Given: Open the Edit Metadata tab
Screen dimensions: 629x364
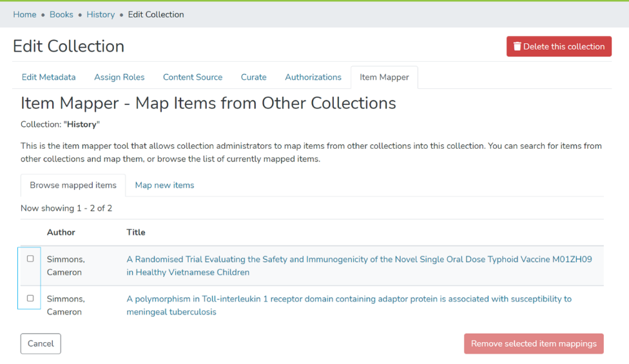Looking at the screenshot, I should (48, 77).
